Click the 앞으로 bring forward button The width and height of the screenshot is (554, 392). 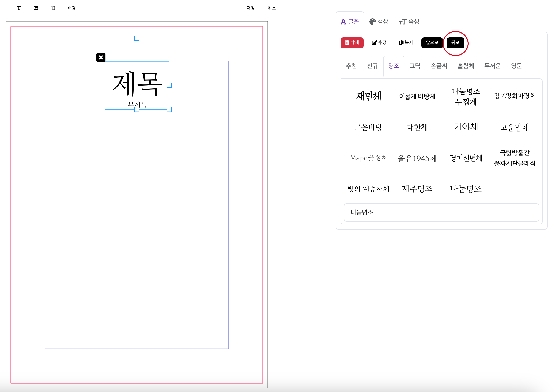432,42
